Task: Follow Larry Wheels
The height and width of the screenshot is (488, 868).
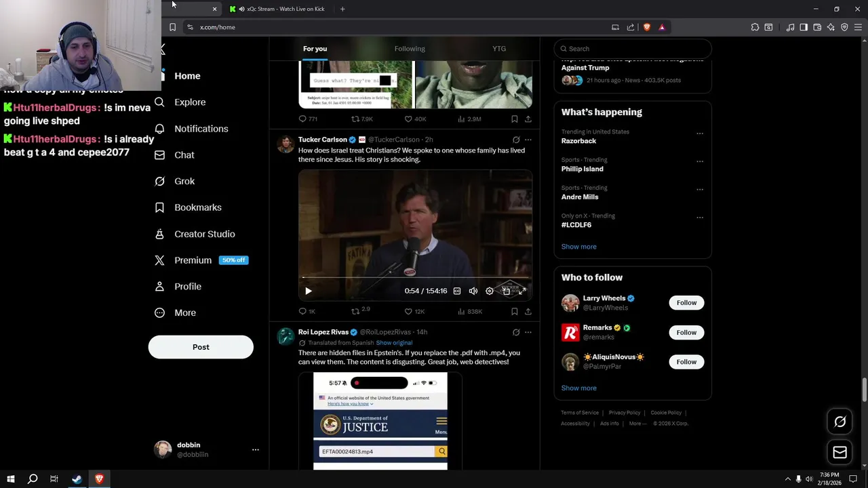Action: (x=686, y=303)
